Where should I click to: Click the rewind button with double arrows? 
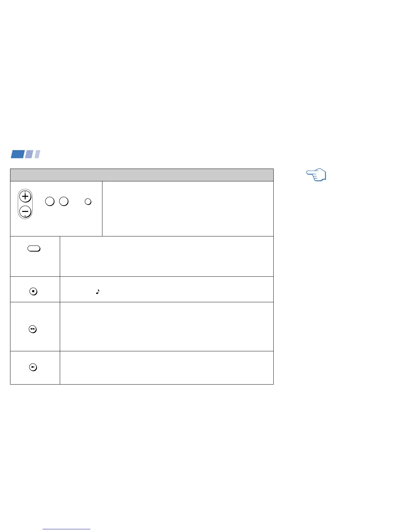point(33,329)
